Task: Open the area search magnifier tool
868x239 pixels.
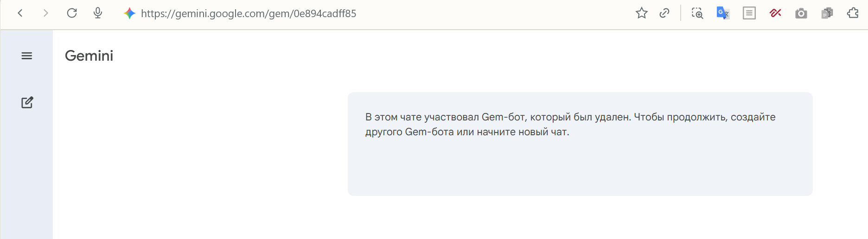Action: click(x=697, y=13)
